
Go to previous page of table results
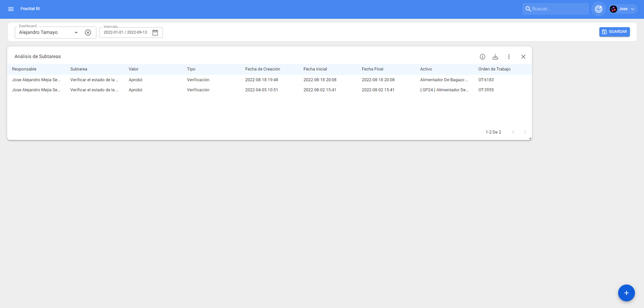coord(513,132)
